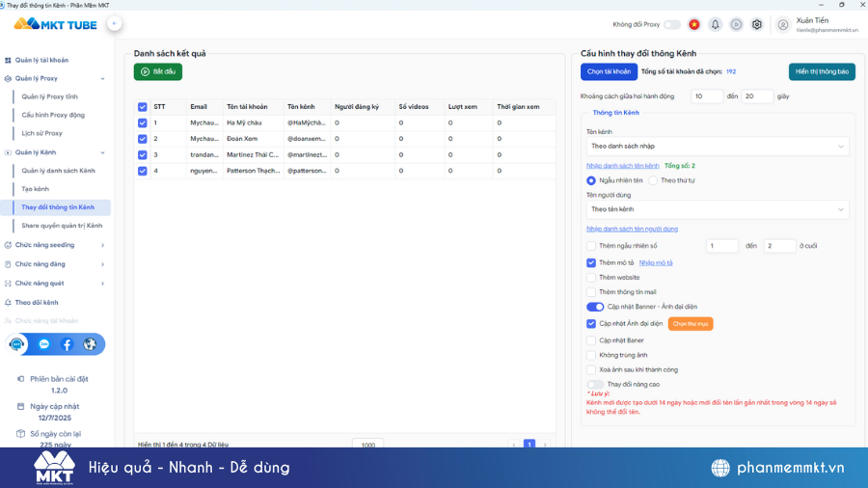The width and height of the screenshot is (868, 488).
Task: Toggle the Không đổi Proxy switch
Action: click(671, 24)
